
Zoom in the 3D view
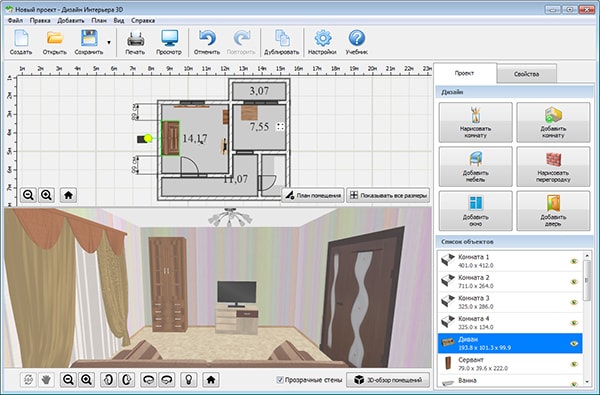86,380
